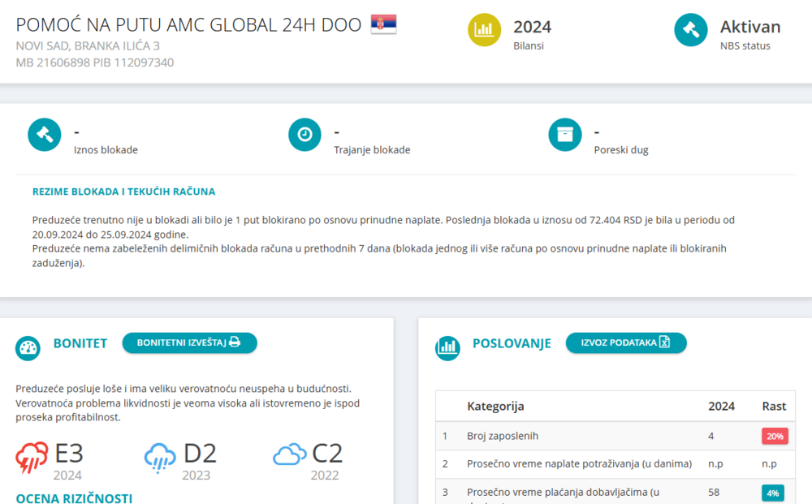The image size is (812, 504).
Task: Click the C2 2022 rating text
Action: pos(326,461)
